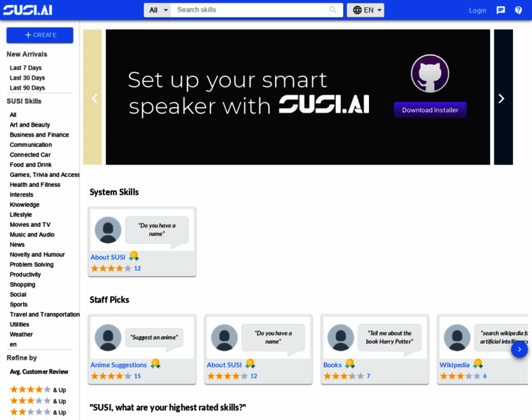Click avatar on Wikipedia skill card
Image resolution: width=532 pixels, height=420 pixels.
457,337
